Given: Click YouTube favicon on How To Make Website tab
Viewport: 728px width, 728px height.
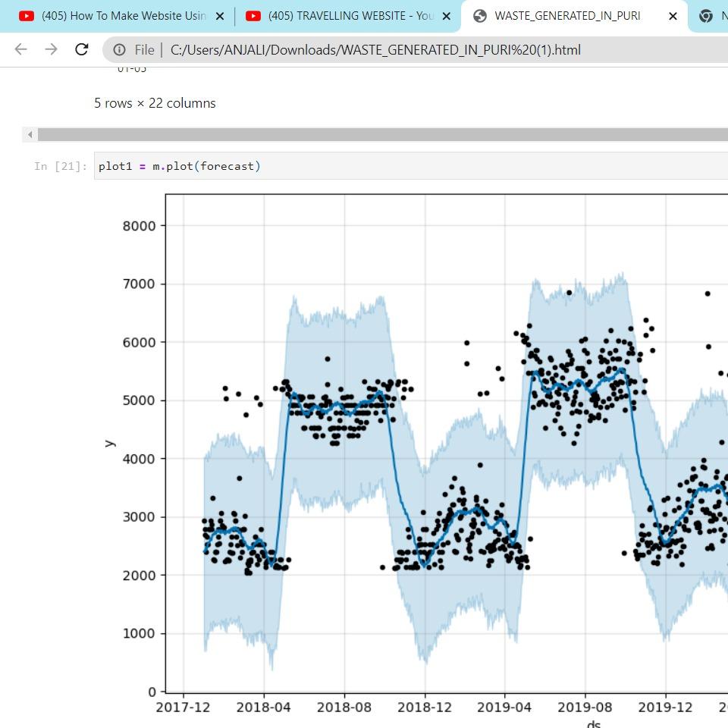Looking at the screenshot, I should click(27, 16).
